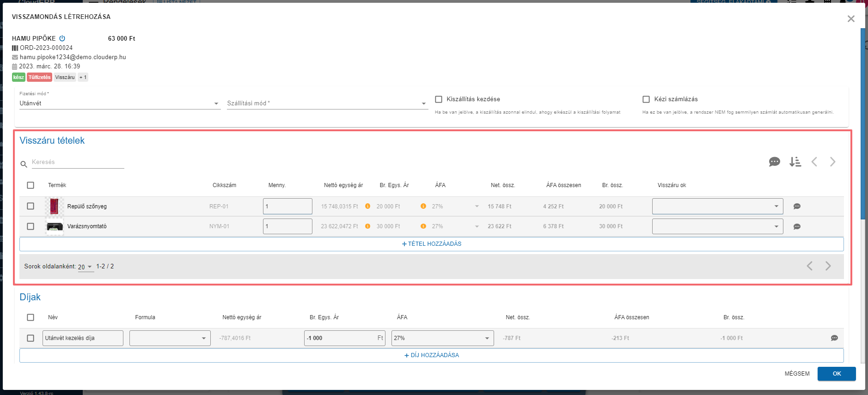The width and height of the screenshot is (868, 395).
Task: Enable the Kiszállítás kezdése checkbox
Action: pos(439,99)
